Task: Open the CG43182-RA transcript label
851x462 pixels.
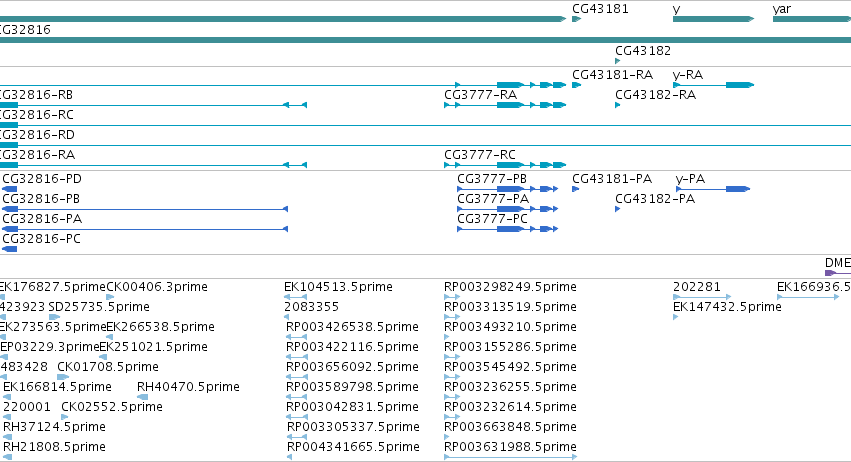Action: click(x=656, y=95)
